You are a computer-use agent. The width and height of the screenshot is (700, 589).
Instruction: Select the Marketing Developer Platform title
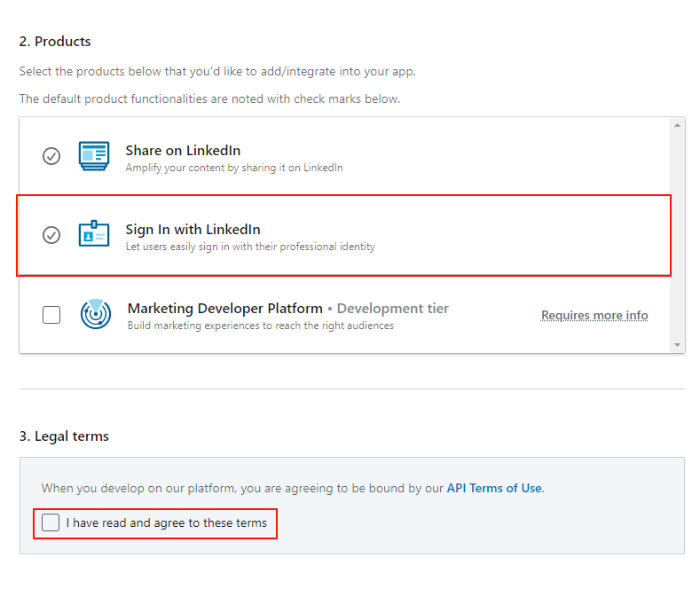(x=225, y=309)
